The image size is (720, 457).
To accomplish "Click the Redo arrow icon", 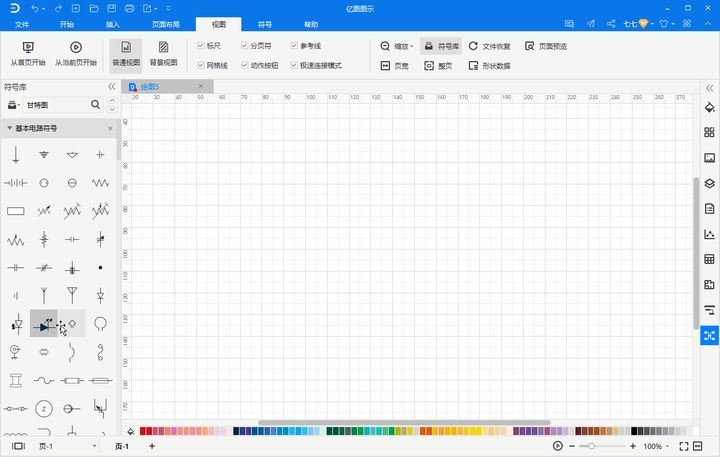I will 58,9.
